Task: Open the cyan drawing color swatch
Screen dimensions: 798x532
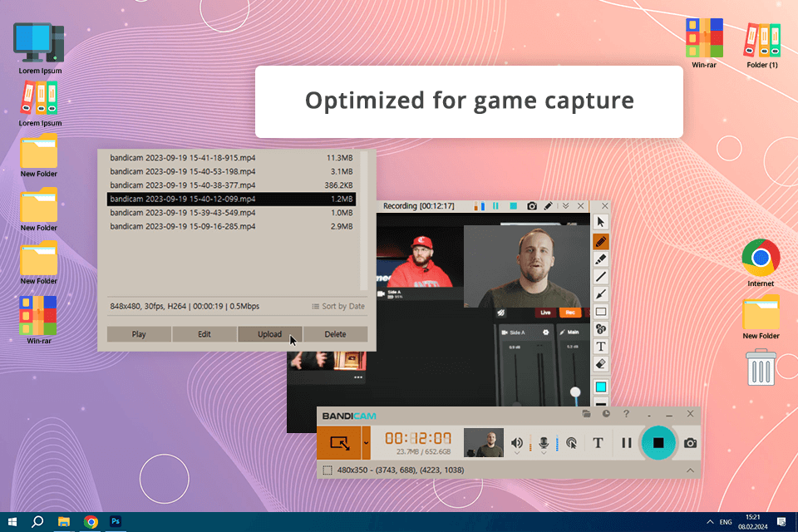Action: pyautogui.click(x=600, y=387)
